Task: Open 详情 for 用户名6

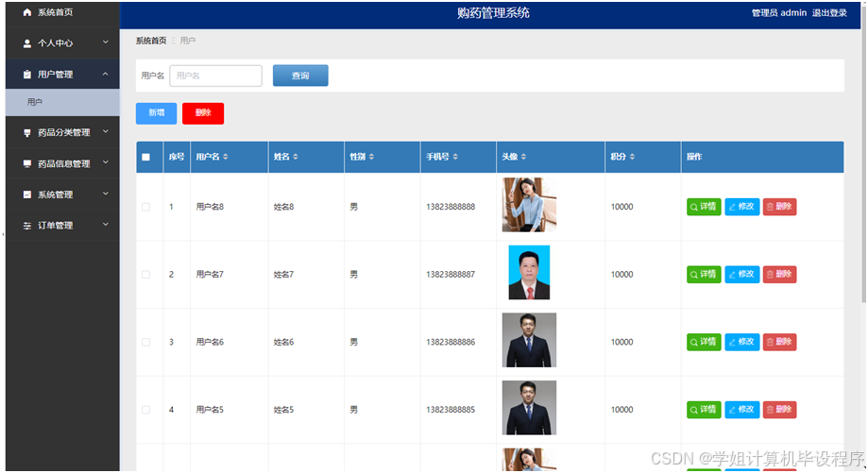Action: pos(704,342)
